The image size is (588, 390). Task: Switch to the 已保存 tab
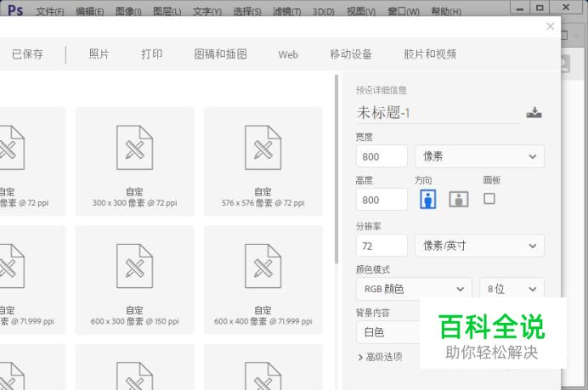(27, 54)
